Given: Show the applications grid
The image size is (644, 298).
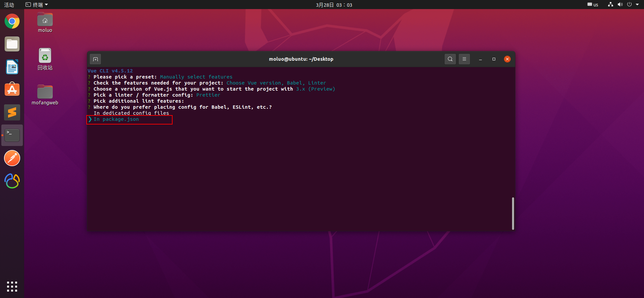Looking at the screenshot, I should pos(12,286).
